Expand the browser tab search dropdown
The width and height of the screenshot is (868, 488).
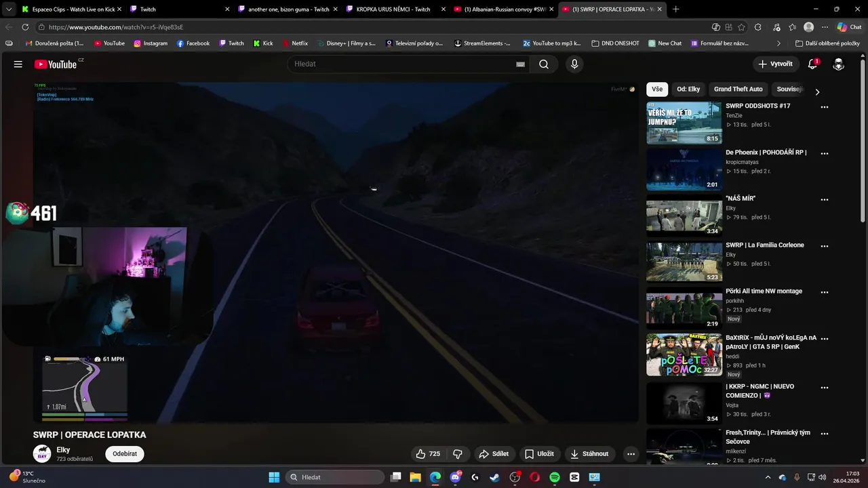tap(8, 9)
